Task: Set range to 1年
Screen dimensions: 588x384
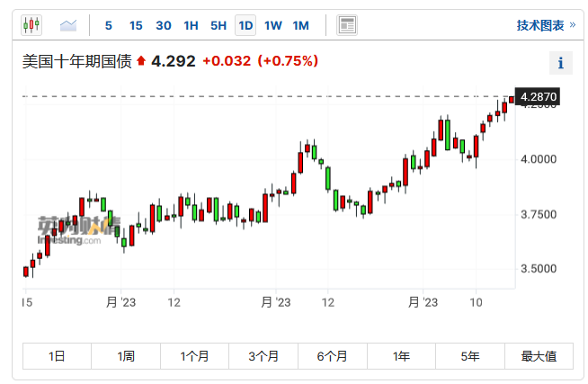Action: point(401,356)
